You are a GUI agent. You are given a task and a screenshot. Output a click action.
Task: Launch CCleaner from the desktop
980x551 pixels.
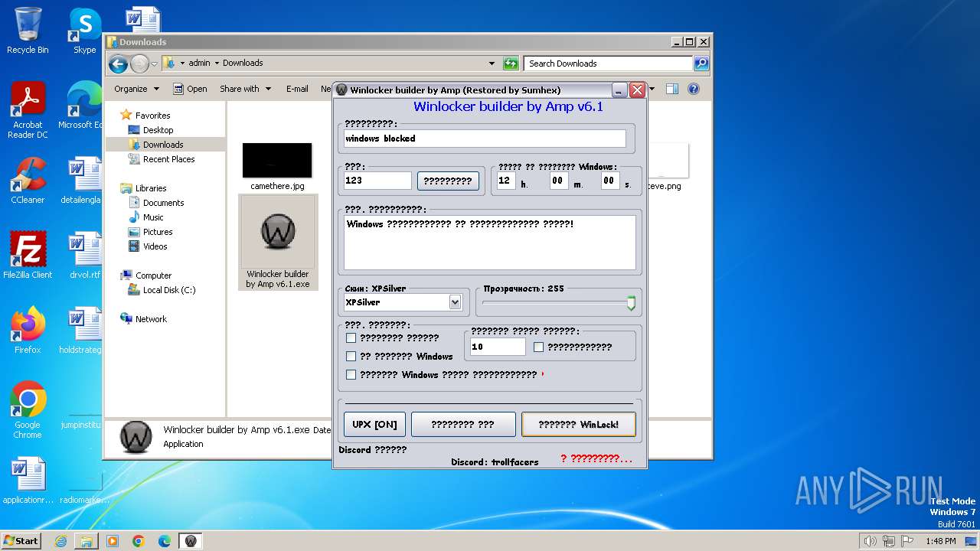28,181
